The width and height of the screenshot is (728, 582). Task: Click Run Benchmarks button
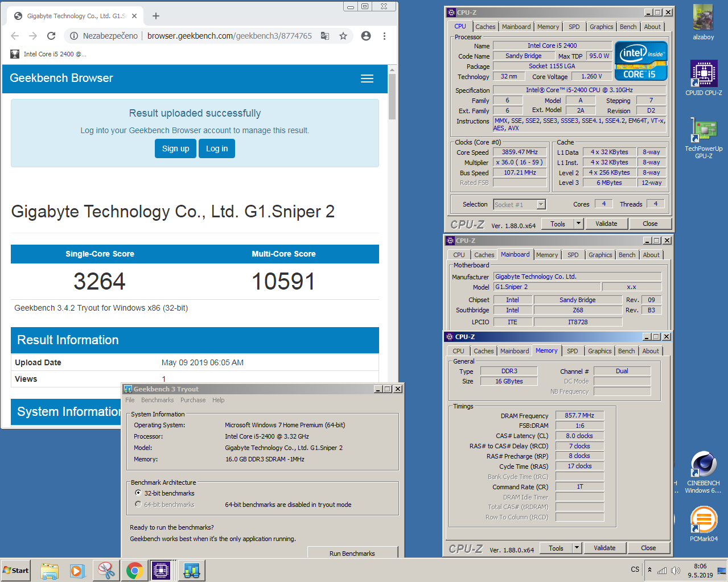click(352, 553)
